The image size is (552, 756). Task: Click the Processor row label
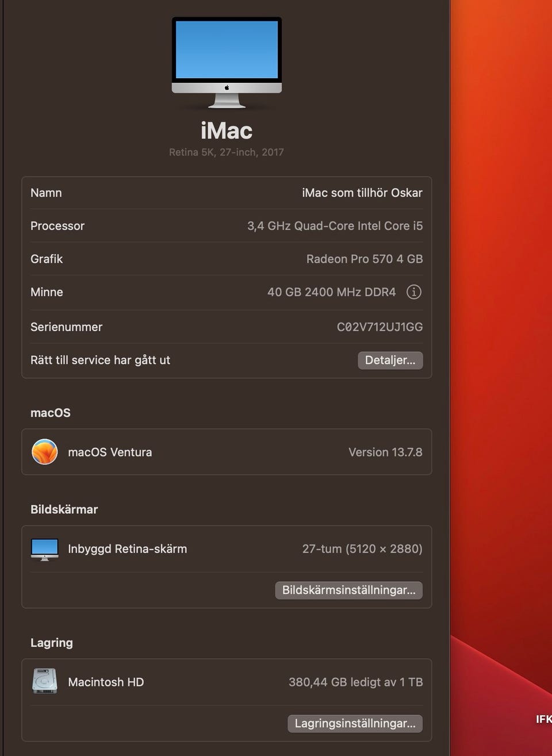tap(57, 226)
